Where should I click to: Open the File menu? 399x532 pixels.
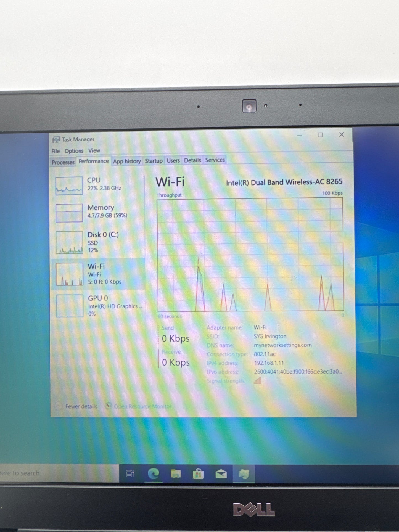[56, 151]
